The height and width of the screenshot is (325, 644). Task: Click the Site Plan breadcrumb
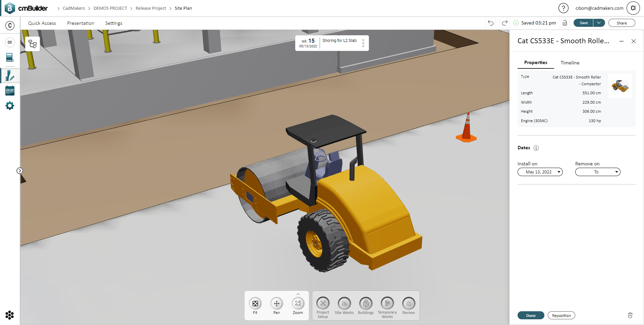183,8
